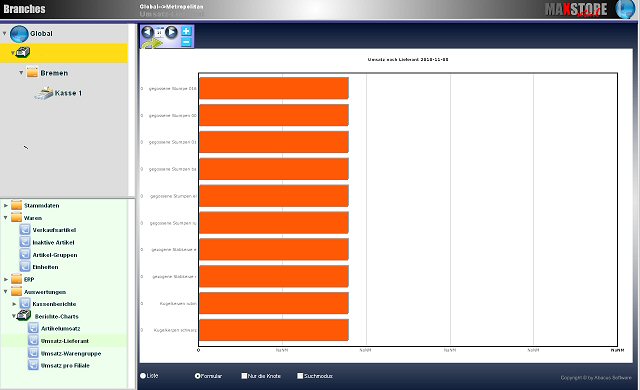This screenshot has width=640, height=390.
Task: Toggle the Nur die Knote checkbox
Action: pyautogui.click(x=244, y=376)
